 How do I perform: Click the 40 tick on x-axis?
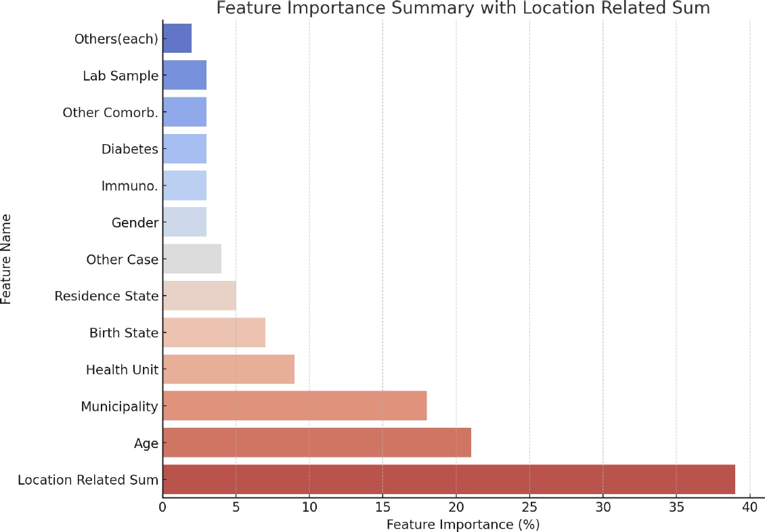[x=749, y=507]
